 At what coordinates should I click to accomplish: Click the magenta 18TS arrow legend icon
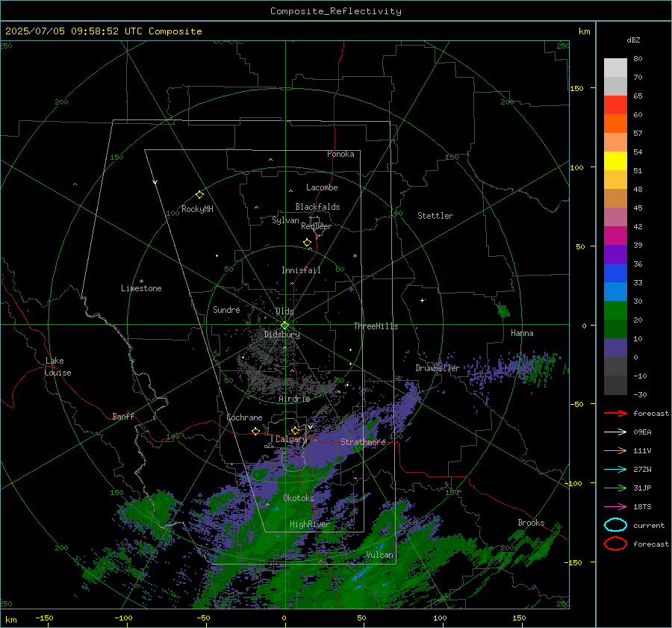[x=615, y=507]
